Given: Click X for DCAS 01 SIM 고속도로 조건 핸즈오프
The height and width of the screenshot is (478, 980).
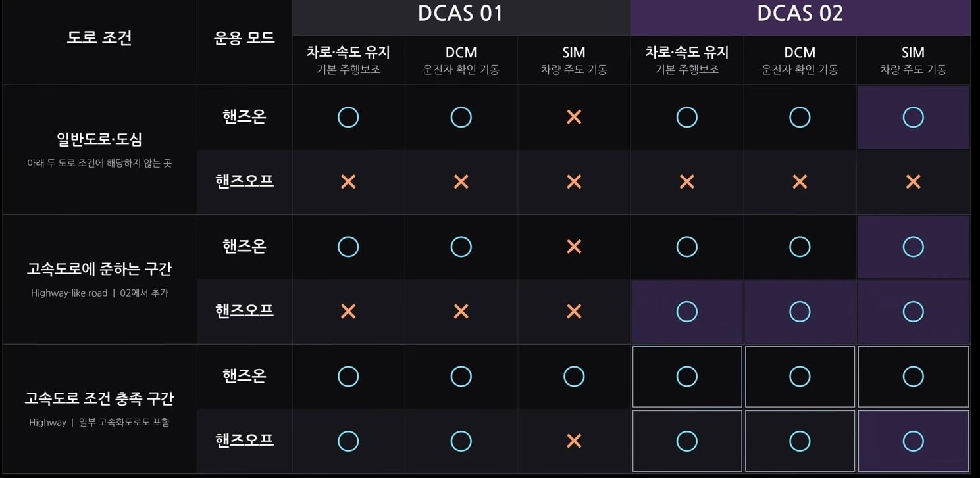Looking at the screenshot, I should (574, 441).
